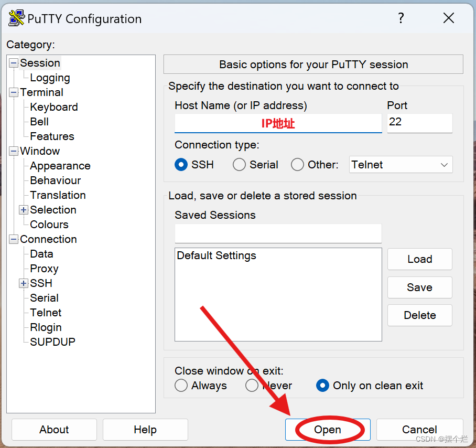Click the Load session button
Screen dimensions: 476x448
pos(420,259)
